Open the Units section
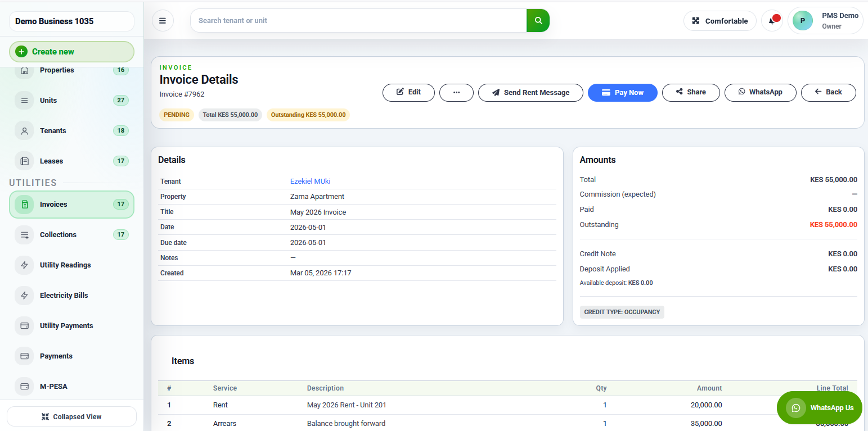The image size is (868, 431). tap(48, 100)
